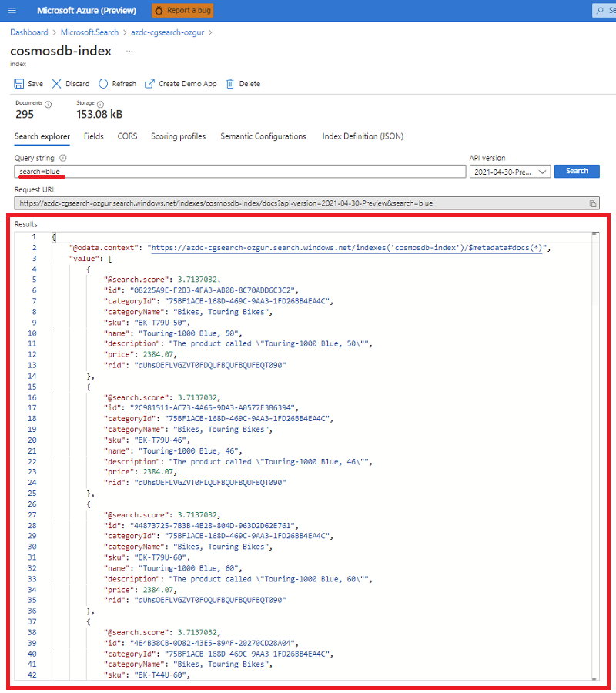
Task: Refresh the index view
Action: click(x=116, y=83)
